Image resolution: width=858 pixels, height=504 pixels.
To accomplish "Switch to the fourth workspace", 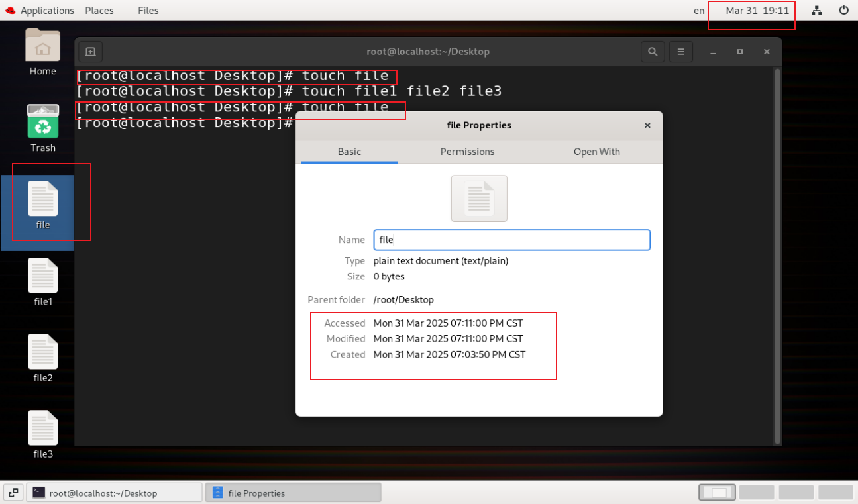I will pyautogui.click(x=836, y=492).
